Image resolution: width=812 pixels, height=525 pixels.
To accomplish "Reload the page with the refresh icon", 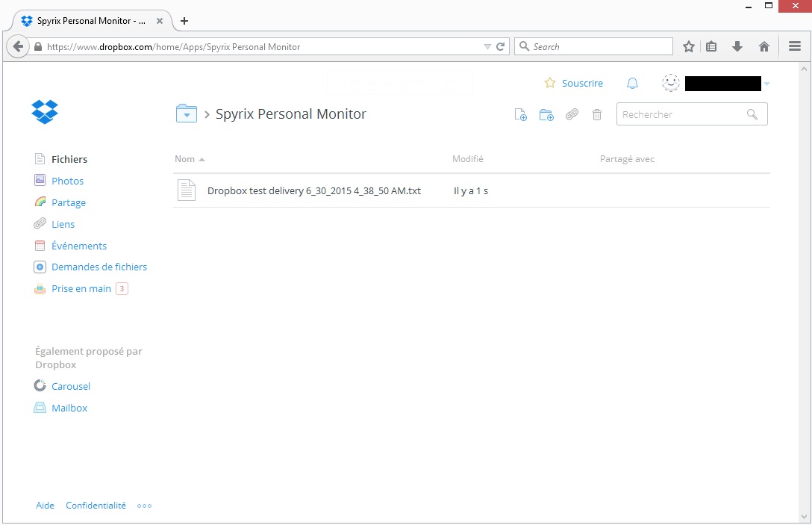I will click(x=500, y=46).
